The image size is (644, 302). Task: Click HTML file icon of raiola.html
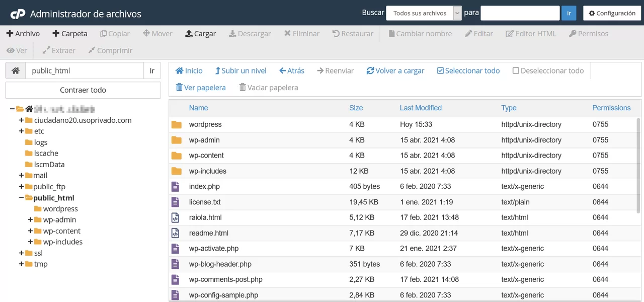175,218
